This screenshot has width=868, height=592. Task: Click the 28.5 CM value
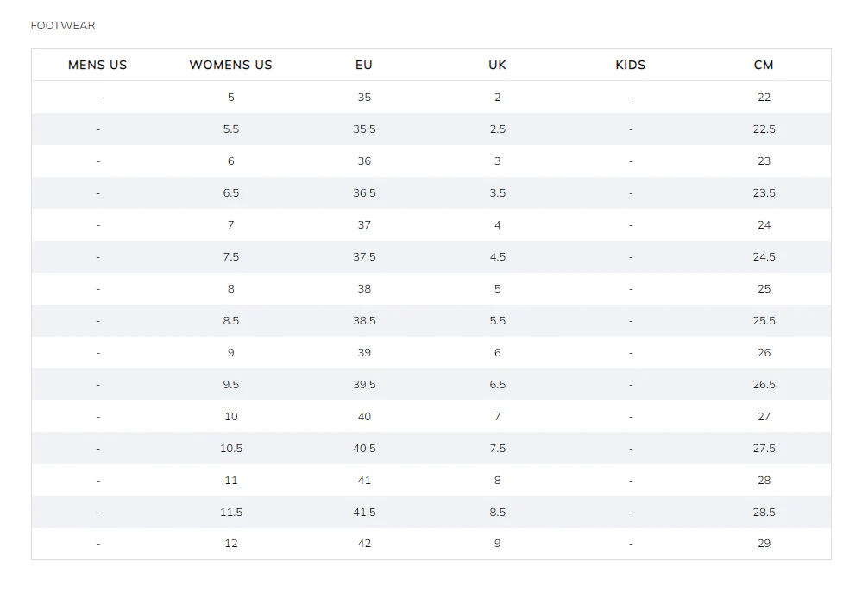coord(764,512)
